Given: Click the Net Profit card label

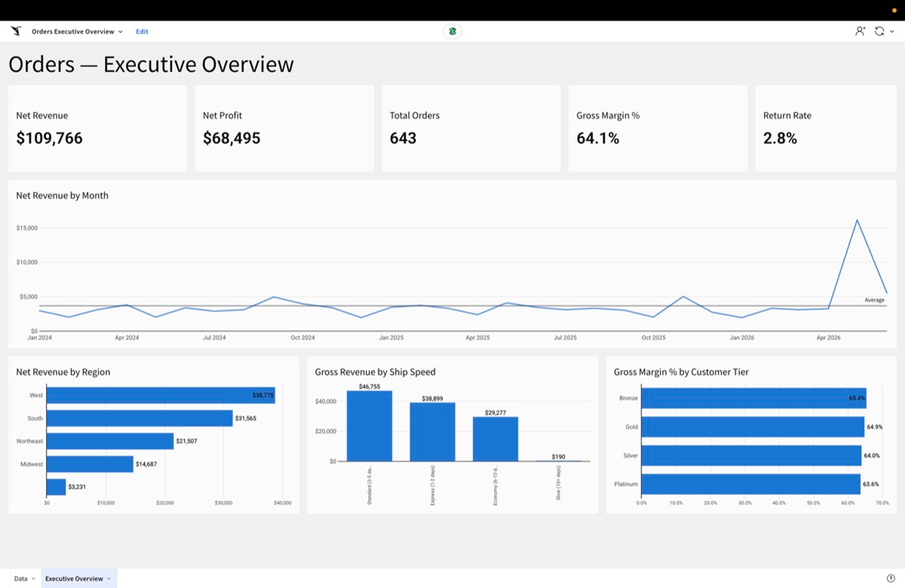Looking at the screenshot, I should point(222,115).
